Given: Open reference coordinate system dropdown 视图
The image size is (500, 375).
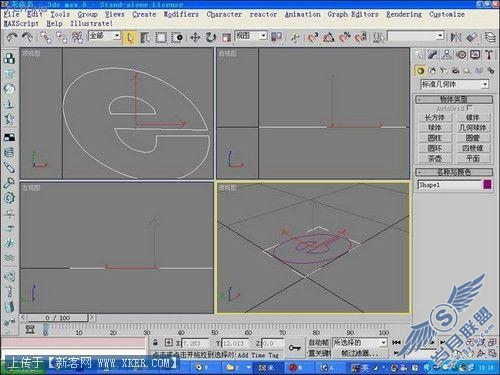Looking at the screenshot, I should point(251,36).
